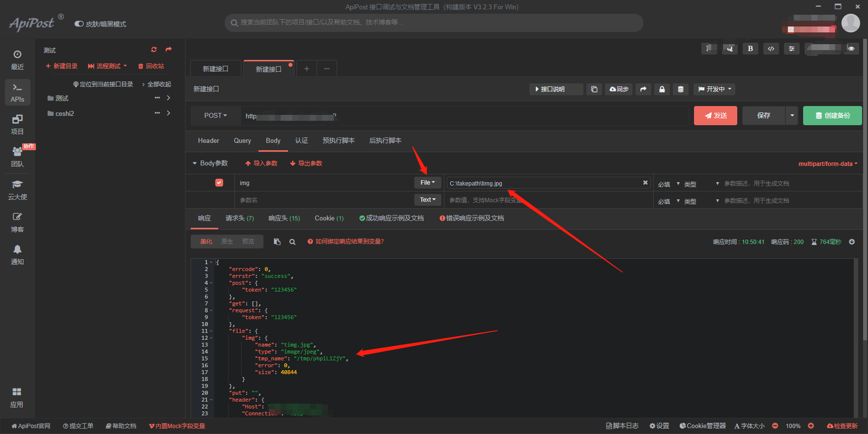Search the response with magnifier icon
868x434 pixels.
[292, 242]
